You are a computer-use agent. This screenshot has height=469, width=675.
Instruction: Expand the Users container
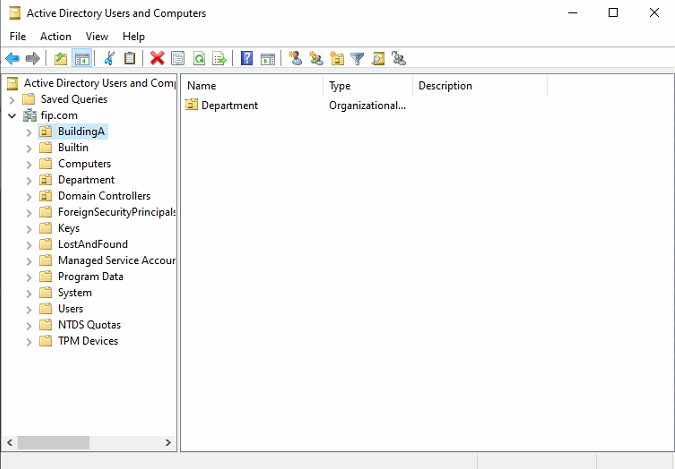tap(29, 310)
